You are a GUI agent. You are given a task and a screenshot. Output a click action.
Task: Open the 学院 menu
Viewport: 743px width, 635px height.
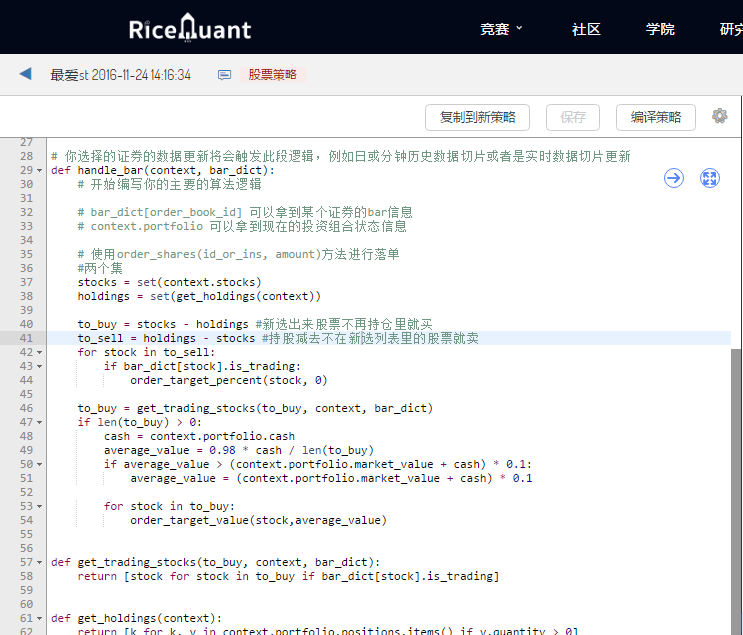(660, 29)
